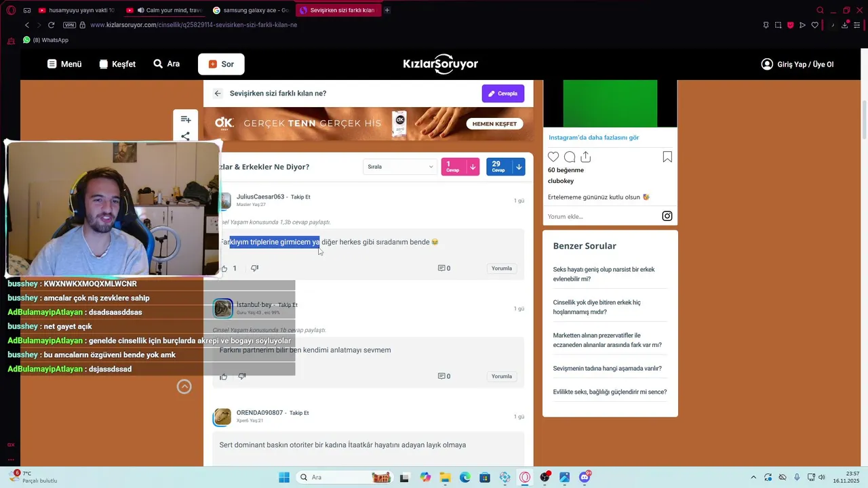Open the WhatsApp bookmark
This screenshot has width=868, height=488.
click(45, 40)
